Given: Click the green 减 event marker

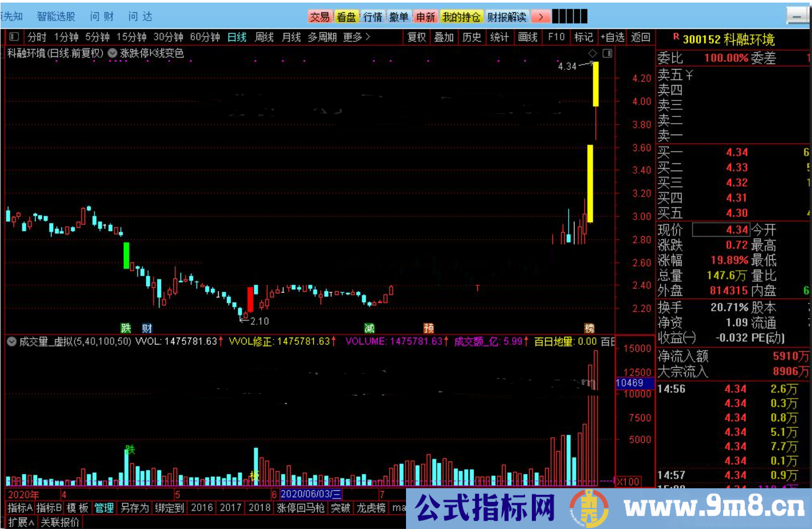Looking at the screenshot, I should pos(369,328).
